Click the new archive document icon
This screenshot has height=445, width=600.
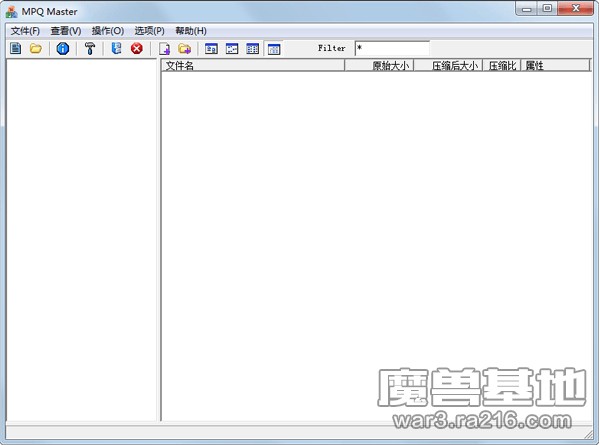tap(16, 48)
